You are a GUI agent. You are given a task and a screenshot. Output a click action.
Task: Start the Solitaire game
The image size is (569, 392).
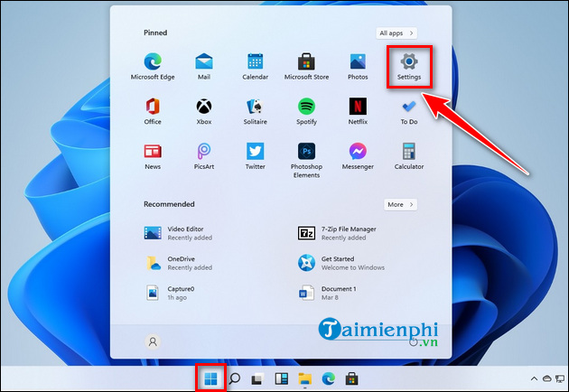[255, 111]
